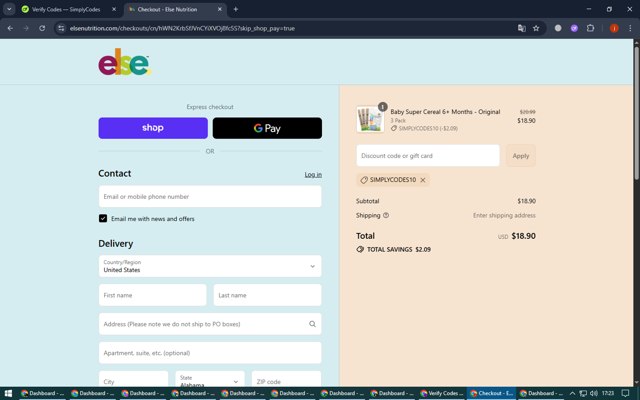The width and height of the screenshot is (640, 400).
Task: Open the Country/Region dropdown
Action: pos(210,266)
